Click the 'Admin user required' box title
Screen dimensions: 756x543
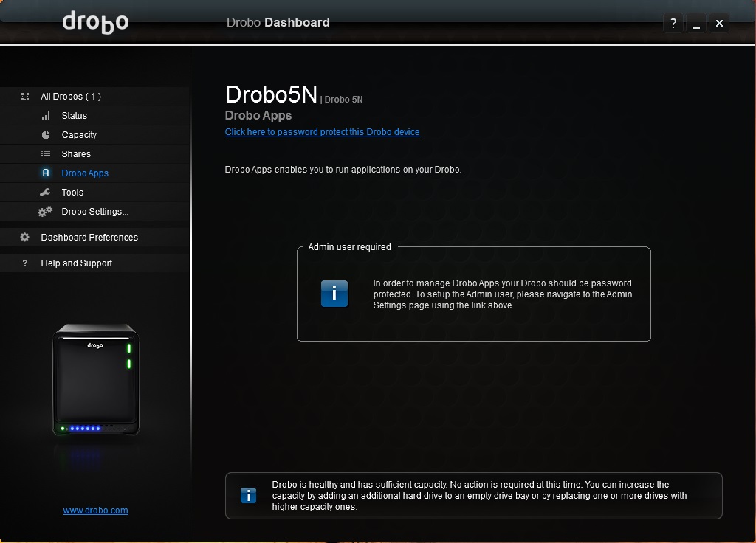349,247
